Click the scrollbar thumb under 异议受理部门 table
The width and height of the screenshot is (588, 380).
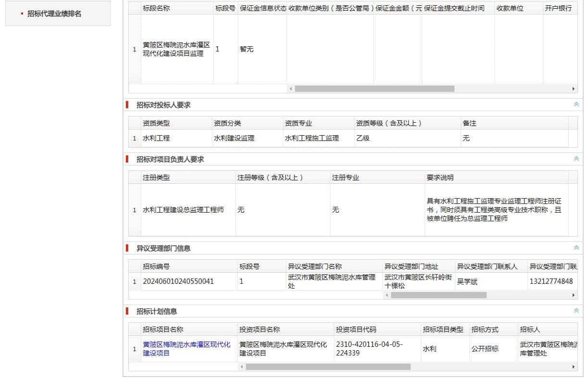click(438, 295)
